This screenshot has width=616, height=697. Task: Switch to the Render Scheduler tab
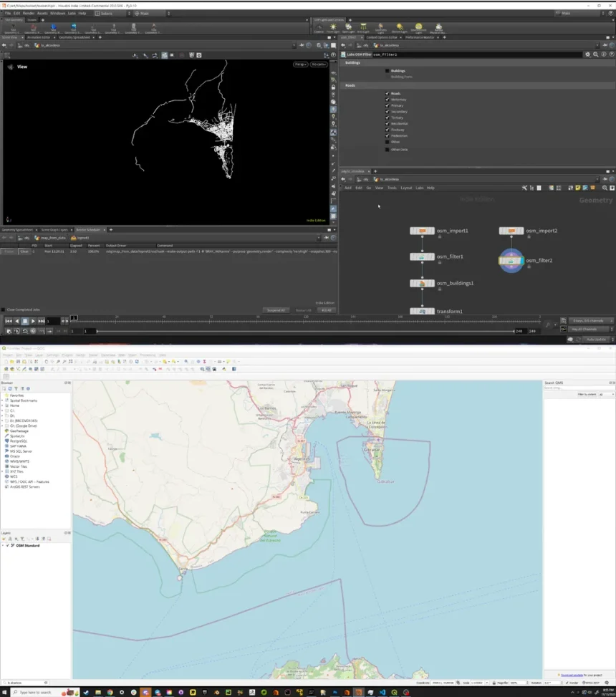point(90,230)
